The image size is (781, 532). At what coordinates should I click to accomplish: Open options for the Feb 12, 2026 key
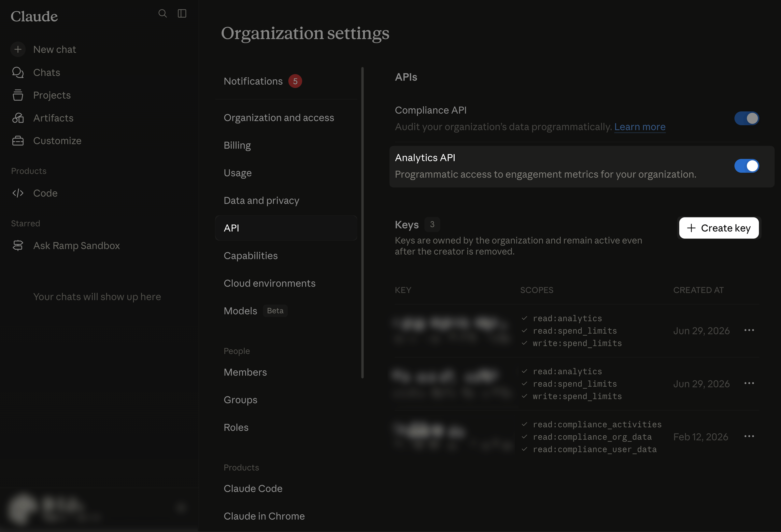tap(749, 437)
